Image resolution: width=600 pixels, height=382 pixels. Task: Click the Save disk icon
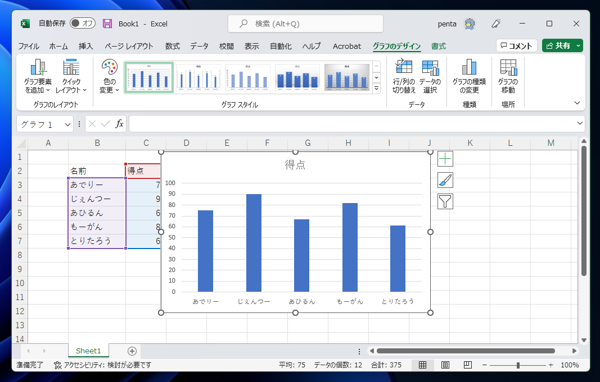click(107, 24)
